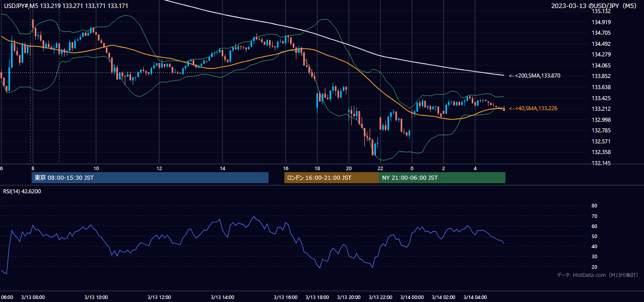Viewport: 644px width, 302px height.
Task: Click the '<-<40,SMA,133.226' indicator label
Action: pos(533,108)
